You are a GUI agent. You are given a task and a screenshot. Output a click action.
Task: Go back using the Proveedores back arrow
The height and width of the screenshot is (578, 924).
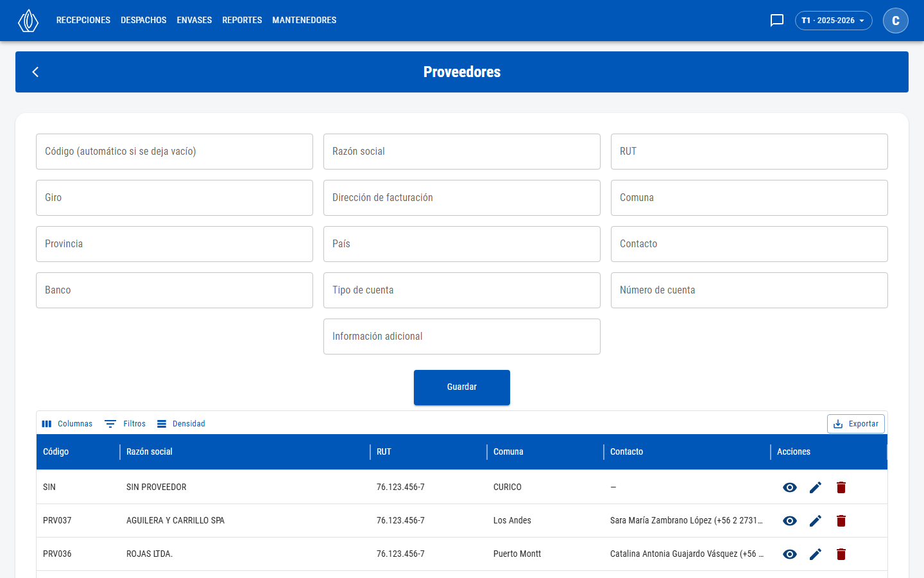coord(36,72)
